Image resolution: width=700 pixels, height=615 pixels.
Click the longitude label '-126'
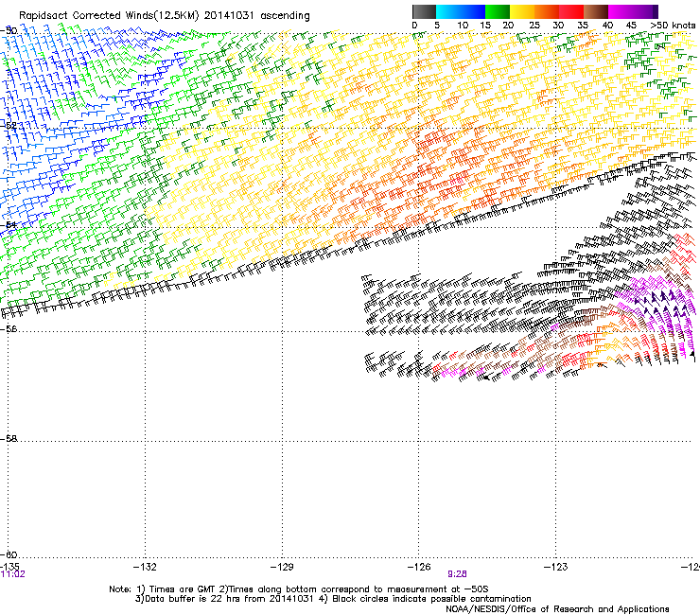click(419, 567)
